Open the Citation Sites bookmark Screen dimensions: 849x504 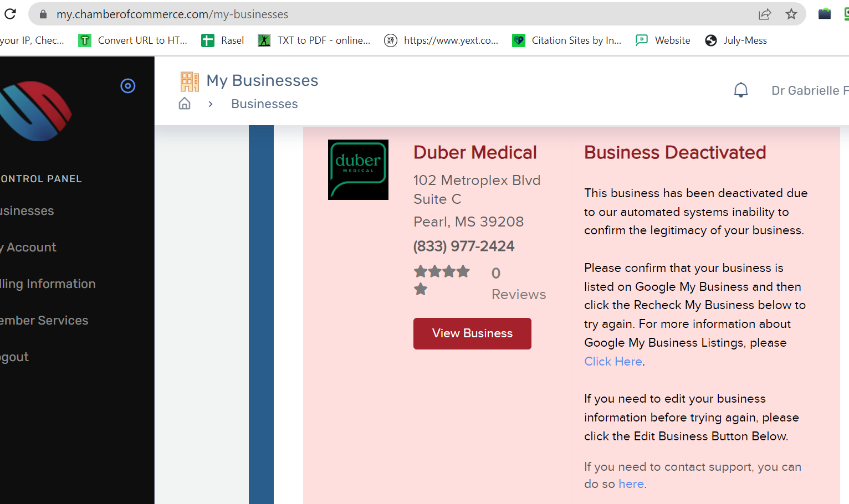[x=567, y=40]
